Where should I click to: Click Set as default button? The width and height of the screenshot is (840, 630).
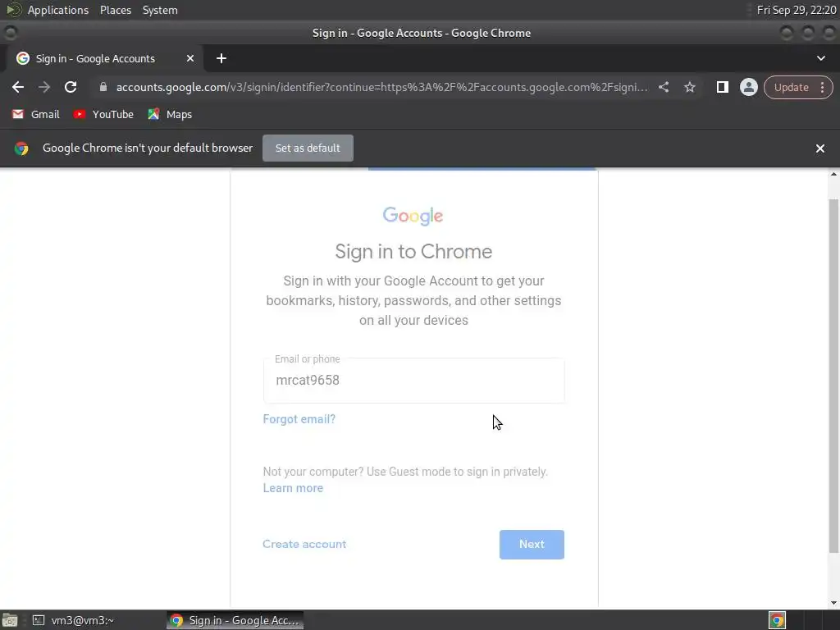pyautogui.click(x=308, y=148)
